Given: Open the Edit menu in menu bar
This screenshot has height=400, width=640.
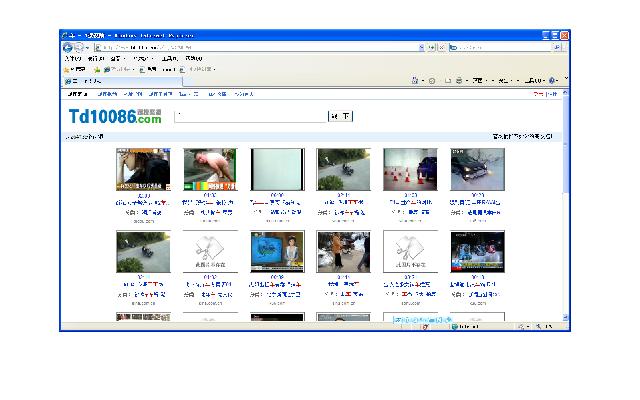Looking at the screenshot, I should point(96,58).
